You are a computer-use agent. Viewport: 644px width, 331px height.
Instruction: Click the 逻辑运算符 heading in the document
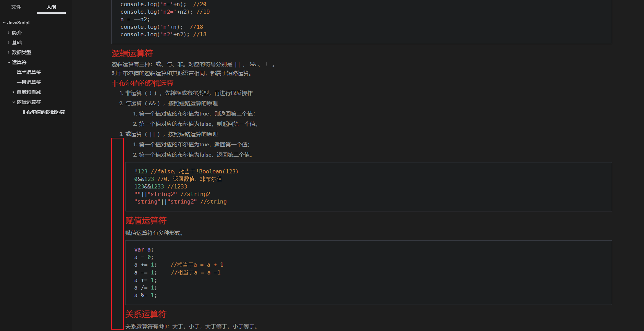click(x=132, y=53)
